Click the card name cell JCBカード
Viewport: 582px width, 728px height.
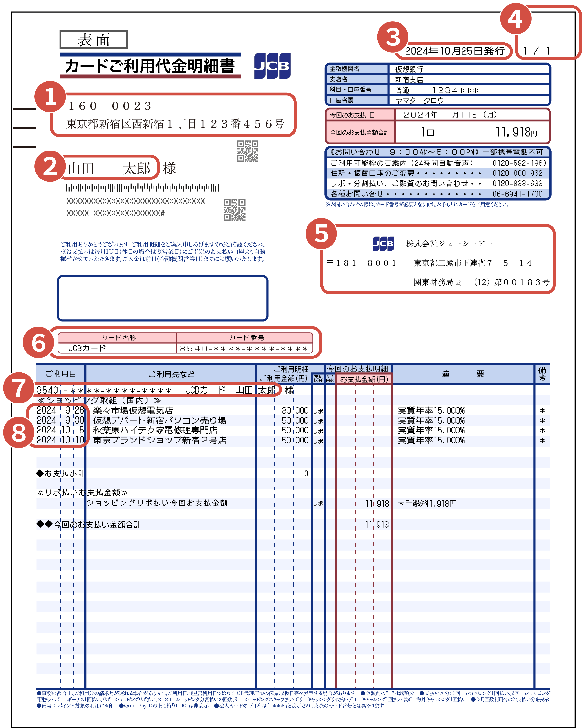117,348
